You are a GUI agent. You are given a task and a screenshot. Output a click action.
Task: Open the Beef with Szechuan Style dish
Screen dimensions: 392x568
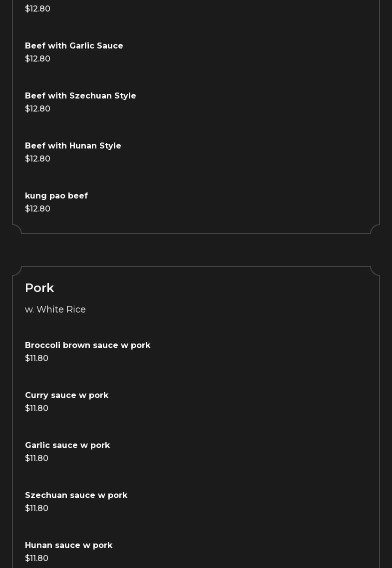tap(80, 95)
